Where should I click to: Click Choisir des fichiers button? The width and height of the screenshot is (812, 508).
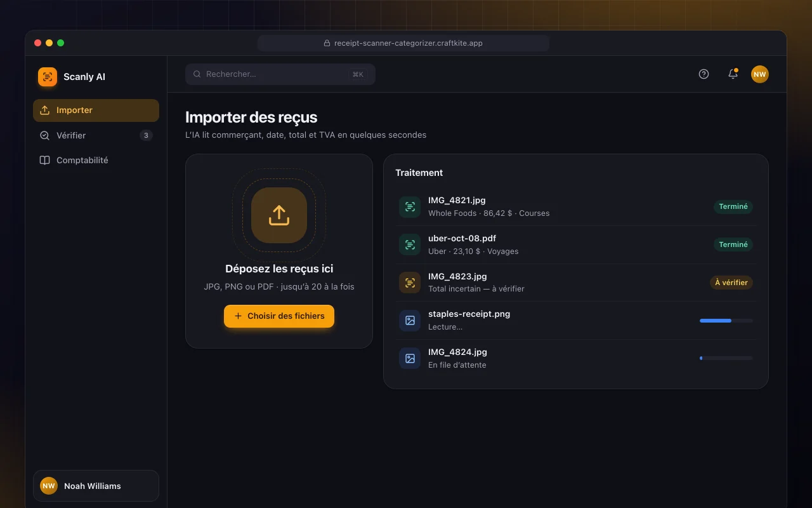click(x=279, y=316)
